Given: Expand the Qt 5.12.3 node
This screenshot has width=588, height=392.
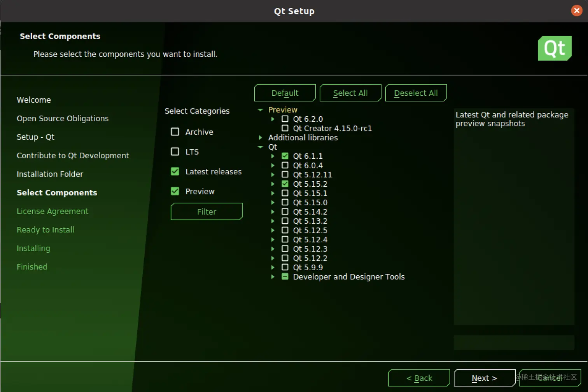Looking at the screenshot, I should pyautogui.click(x=273, y=249).
